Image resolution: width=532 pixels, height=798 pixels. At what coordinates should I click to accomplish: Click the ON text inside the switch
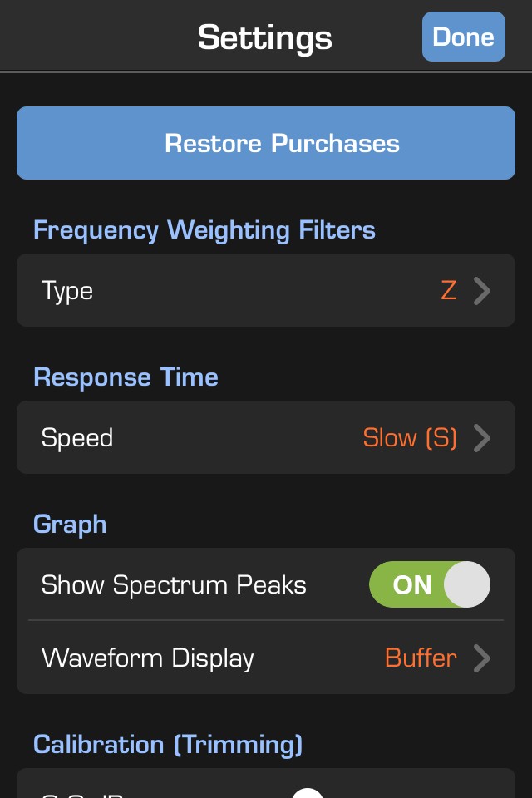[x=412, y=585]
